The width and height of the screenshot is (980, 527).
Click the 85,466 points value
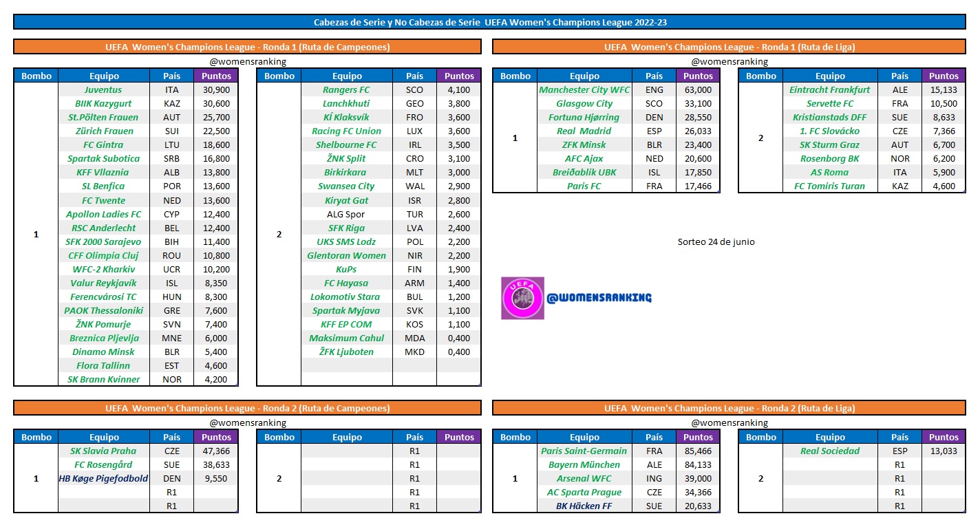(699, 451)
